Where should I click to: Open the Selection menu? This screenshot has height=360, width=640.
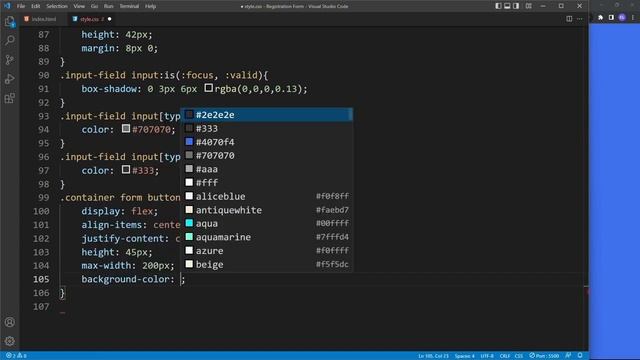pos(57,6)
